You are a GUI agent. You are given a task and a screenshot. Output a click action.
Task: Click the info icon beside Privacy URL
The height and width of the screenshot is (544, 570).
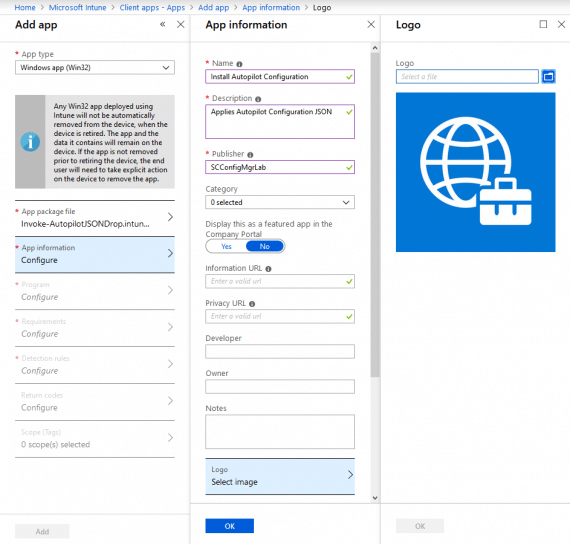[252, 304]
